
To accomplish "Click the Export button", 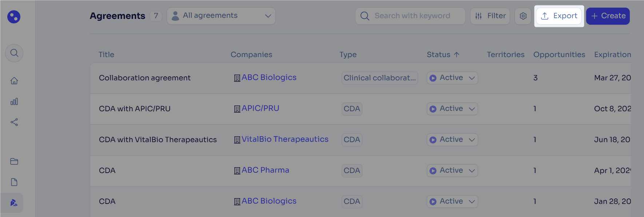I will point(559,16).
